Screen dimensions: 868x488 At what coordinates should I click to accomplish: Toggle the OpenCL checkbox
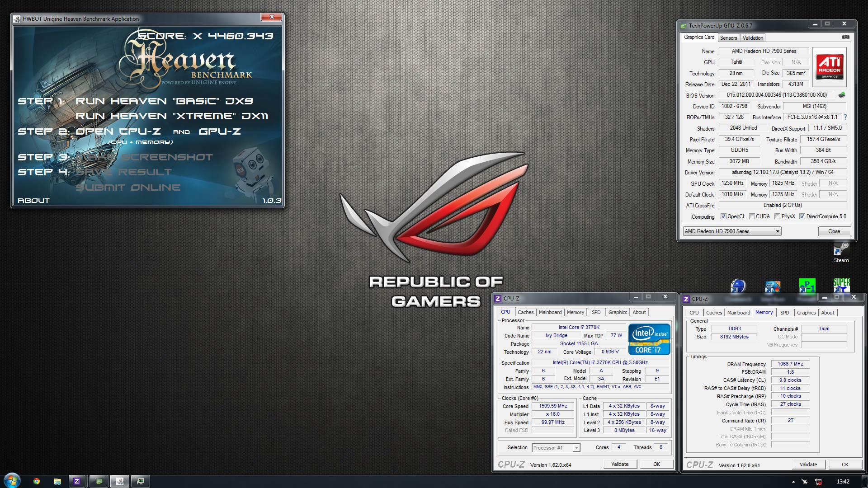point(723,216)
